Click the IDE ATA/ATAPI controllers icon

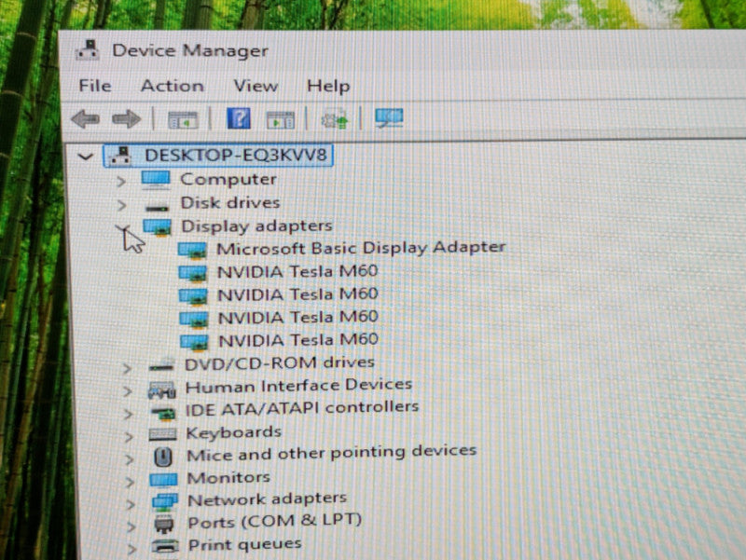pyautogui.click(x=163, y=413)
